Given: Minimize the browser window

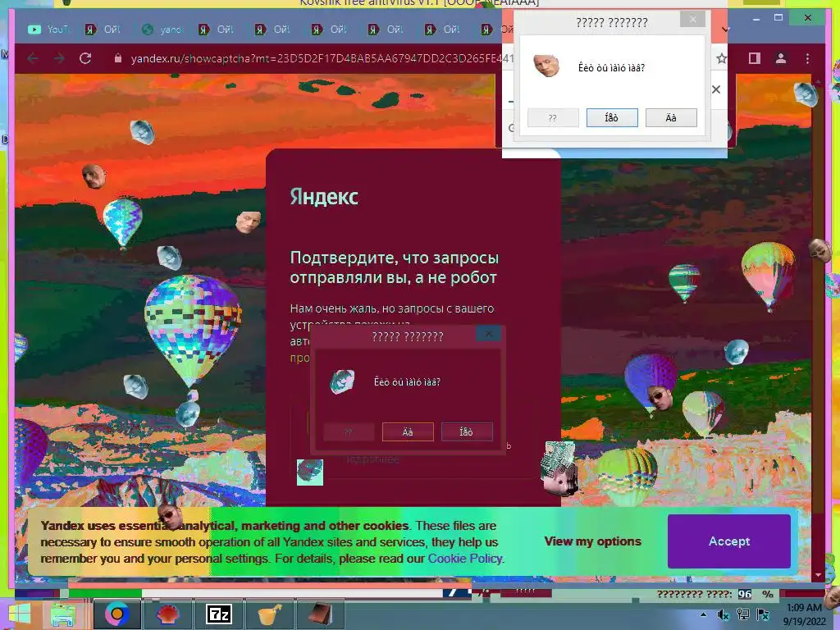Looking at the screenshot, I should (x=756, y=19).
